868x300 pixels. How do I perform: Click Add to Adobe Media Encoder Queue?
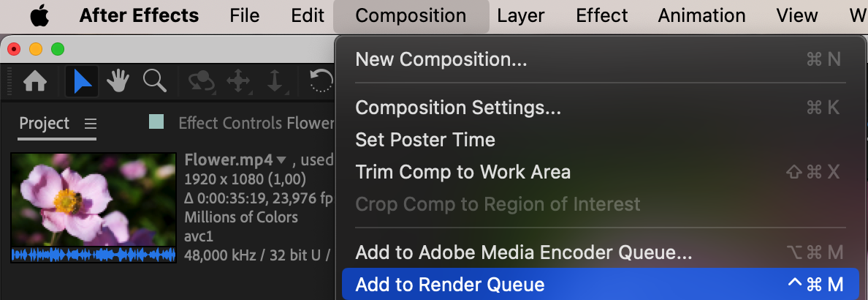tap(523, 253)
